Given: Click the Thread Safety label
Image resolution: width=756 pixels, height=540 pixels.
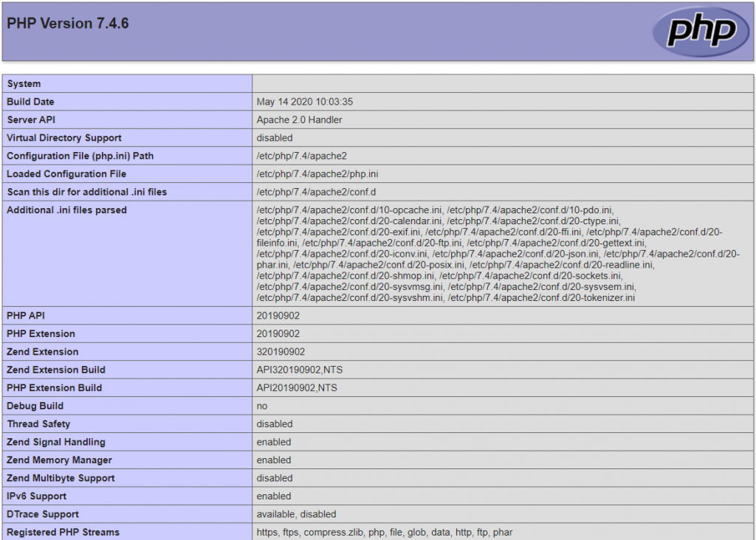Looking at the screenshot, I should coord(38,424).
